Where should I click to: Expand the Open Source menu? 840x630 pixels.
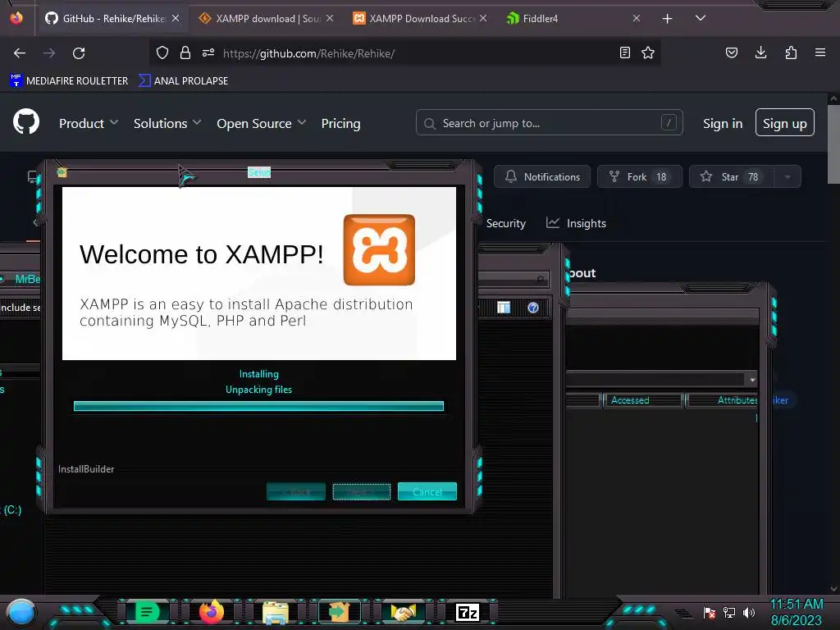262,123
